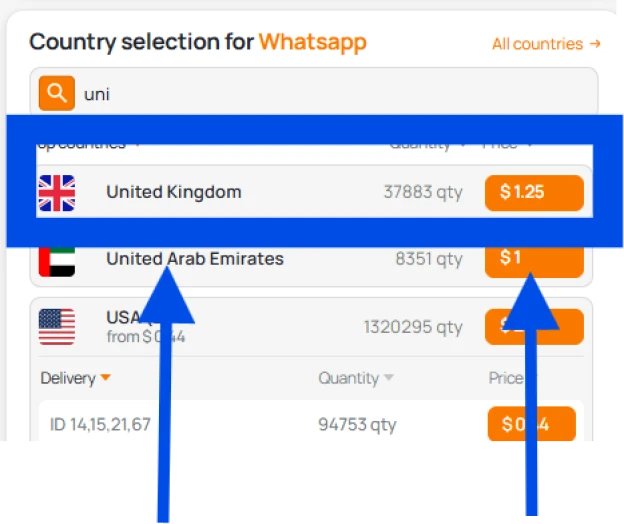Click the United Kingdom flag icon
624x524 pixels.
tap(57, 192)
